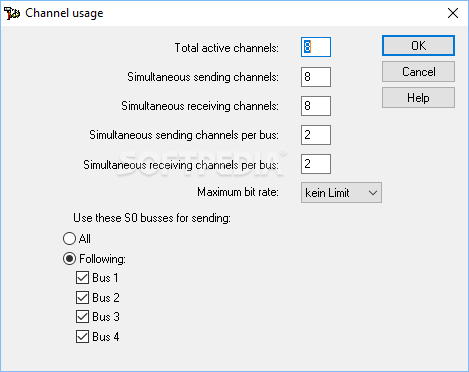Toggle the Bus 2 checkbox
Image resolution: width=469 pixels, height=372 pixels.
pos(82,297)
